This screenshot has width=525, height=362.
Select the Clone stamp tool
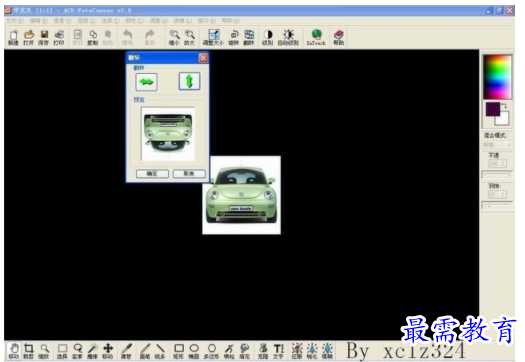pyautogui.click(x=264, y=351)
